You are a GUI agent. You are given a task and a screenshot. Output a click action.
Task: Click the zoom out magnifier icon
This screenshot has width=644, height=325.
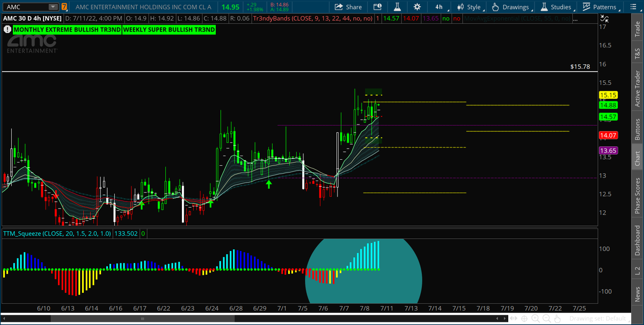(547, 319)
